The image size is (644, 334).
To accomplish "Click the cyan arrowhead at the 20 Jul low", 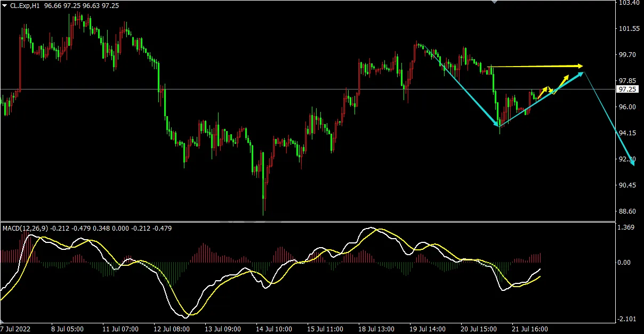I will click(498, 124).
